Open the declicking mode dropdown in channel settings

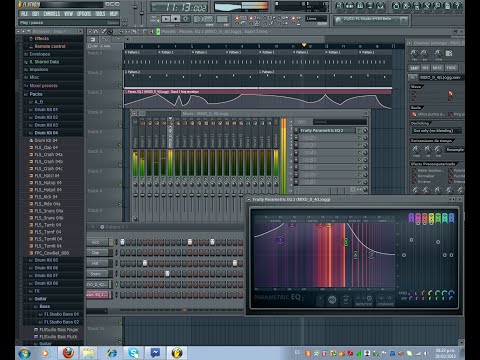437,131
